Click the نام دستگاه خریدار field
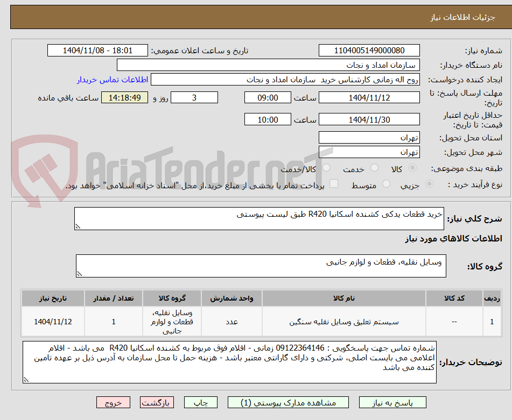This screenshot has width=512, height=420. 268,65
